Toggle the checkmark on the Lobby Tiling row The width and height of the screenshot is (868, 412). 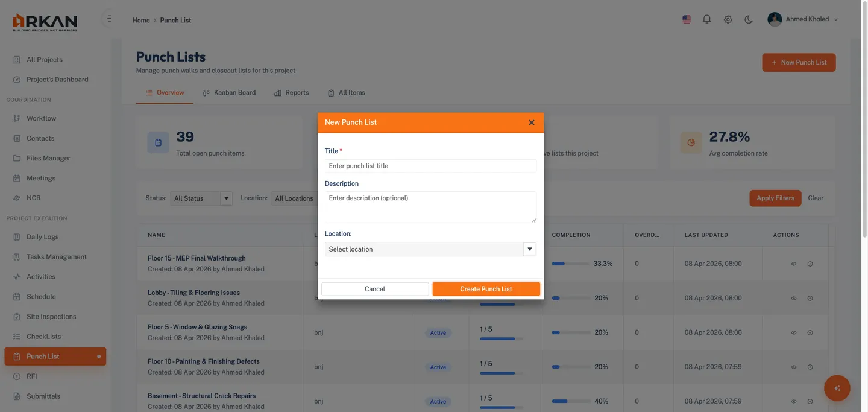[x=809, y=297]
